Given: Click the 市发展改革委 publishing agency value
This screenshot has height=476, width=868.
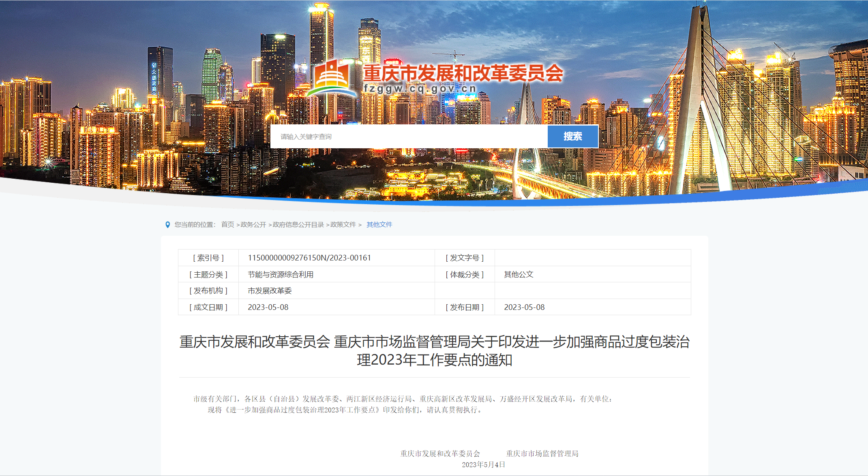Looking at the screenshot, I should point(270,291).
